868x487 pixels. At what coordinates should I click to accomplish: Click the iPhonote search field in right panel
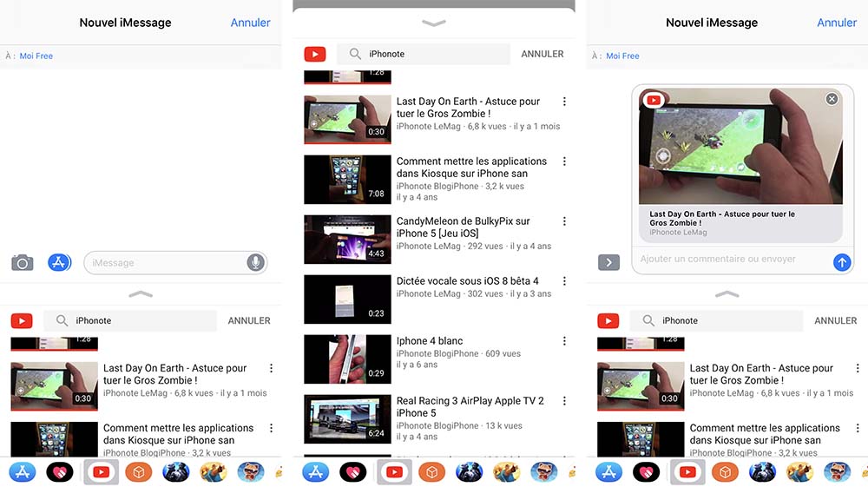coord(717,320)
